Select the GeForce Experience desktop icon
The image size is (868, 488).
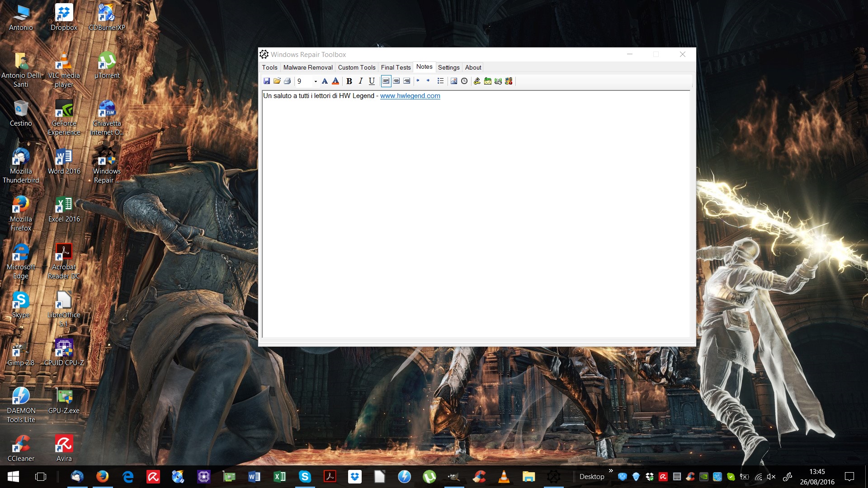(x=64, y=118)
